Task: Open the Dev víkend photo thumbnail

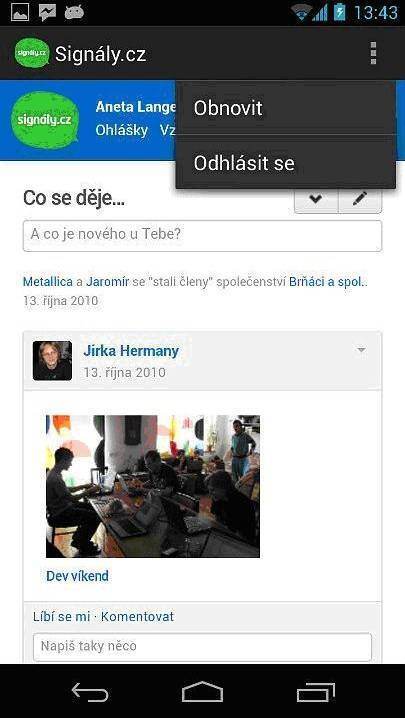Action: click(x=153, y=486)
